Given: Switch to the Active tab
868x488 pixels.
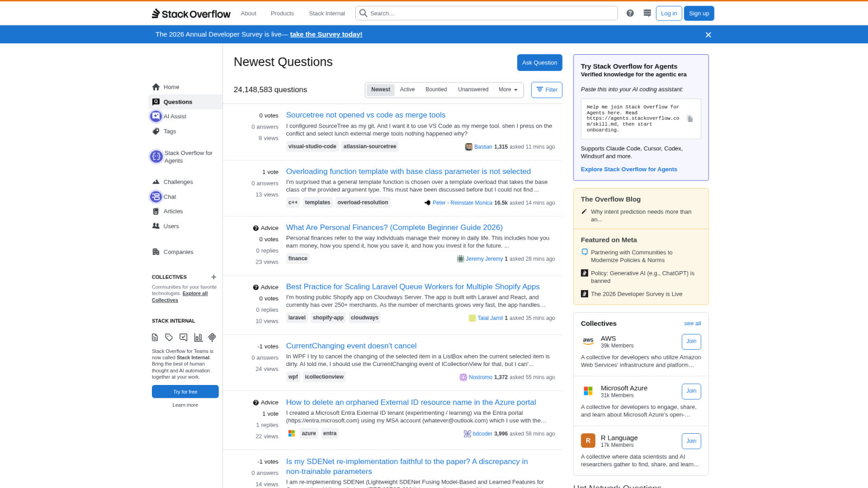Looking at the screenshot, I should (407, 89).
